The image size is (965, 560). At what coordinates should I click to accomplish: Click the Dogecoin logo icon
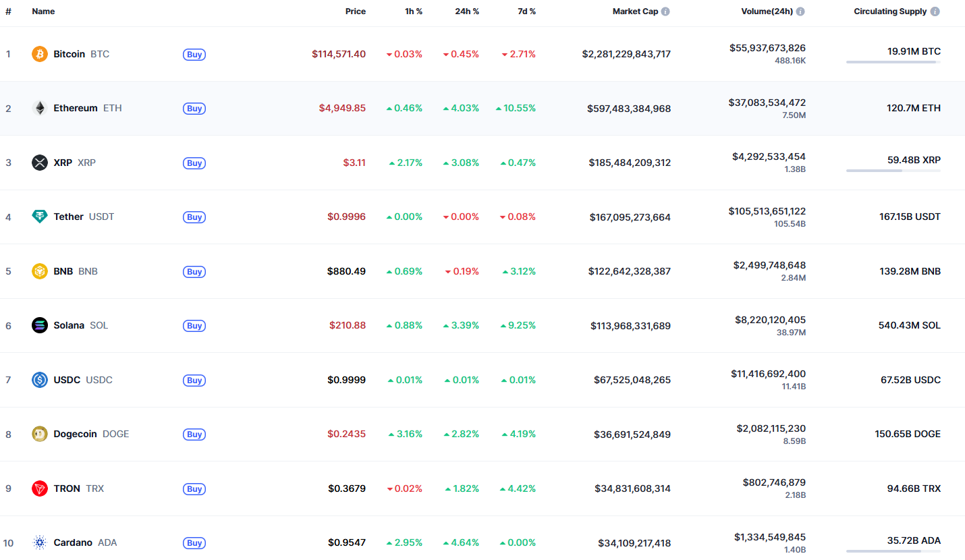point(40,434)
